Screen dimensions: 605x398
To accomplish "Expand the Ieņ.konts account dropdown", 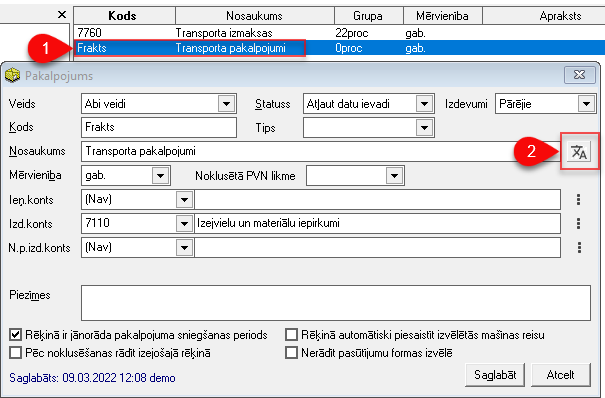I will (x=184, y=199).
